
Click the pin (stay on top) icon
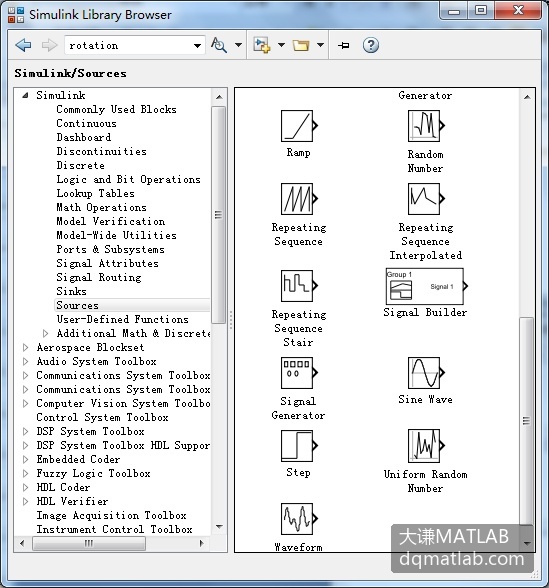pos(344,46)
